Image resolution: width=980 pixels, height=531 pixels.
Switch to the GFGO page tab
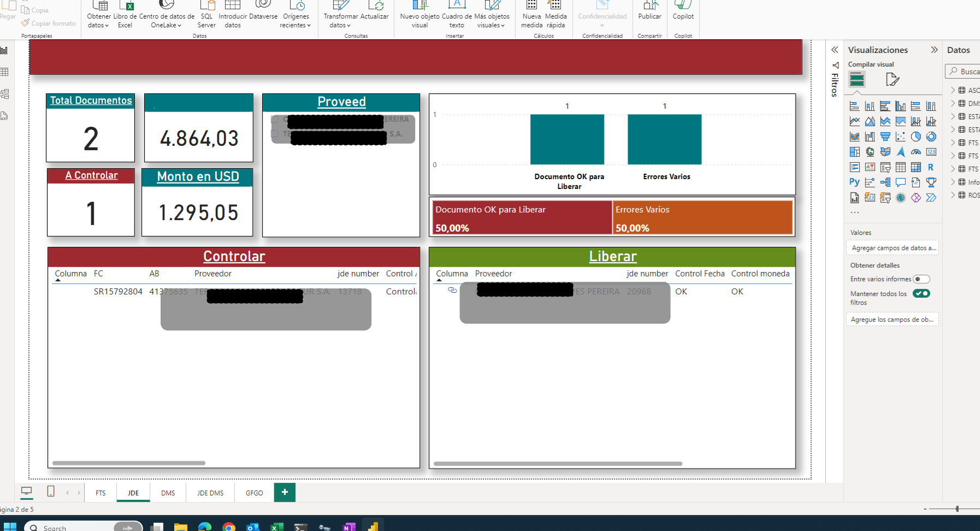click(x=253, y=492)
